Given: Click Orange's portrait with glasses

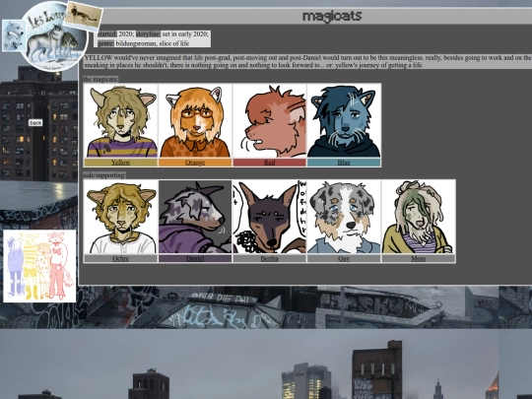Looking at the screenshot, I should (195, 121).
